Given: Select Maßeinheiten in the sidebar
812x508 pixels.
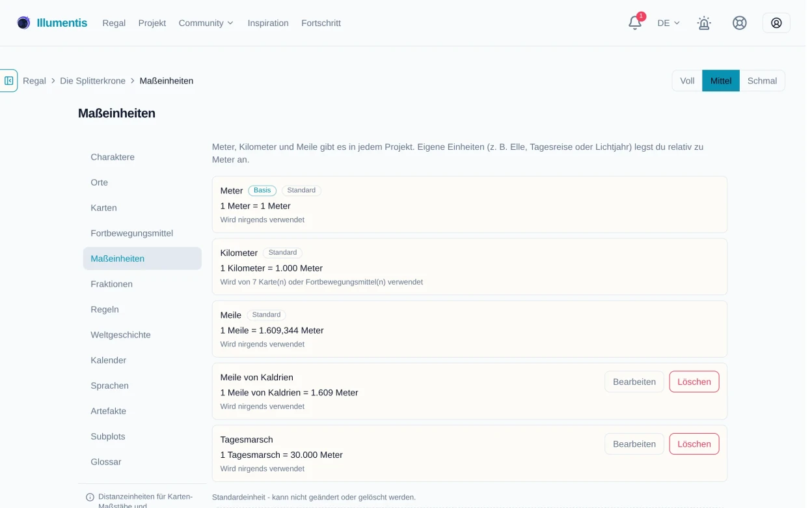Looking at the screenshot, I should [142, 259].
